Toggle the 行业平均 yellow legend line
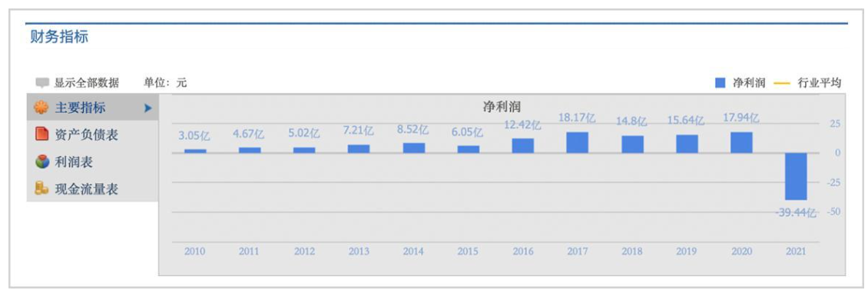This screenshot has height=300, width=868. (x=780, y=83)
